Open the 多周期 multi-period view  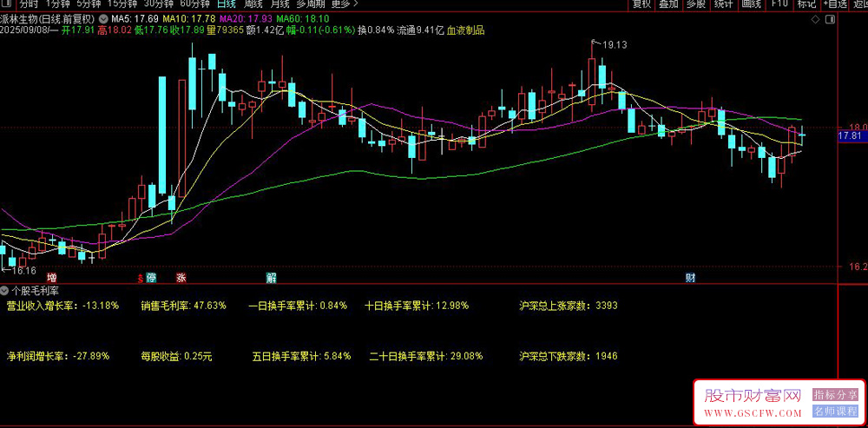[311, 3]
